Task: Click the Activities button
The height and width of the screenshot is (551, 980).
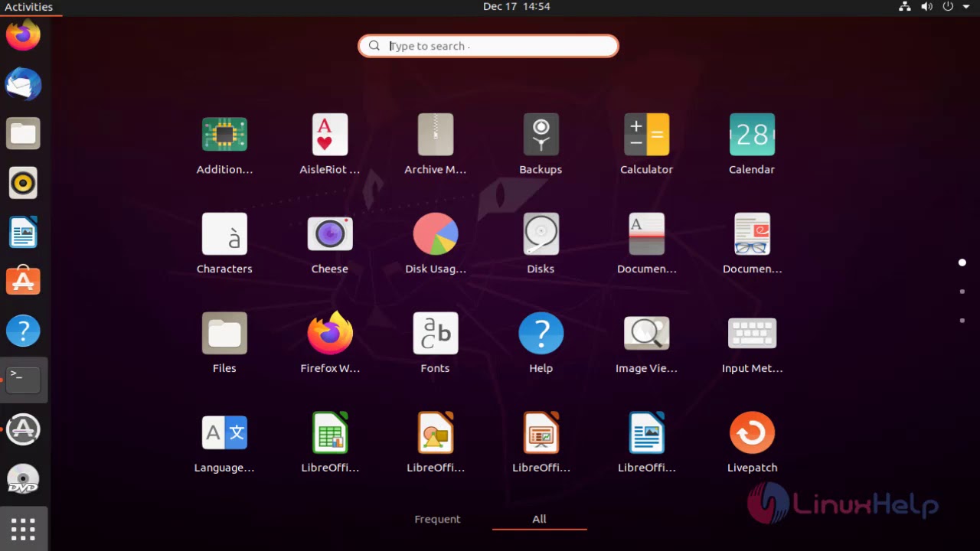Action: click(28, 7)
